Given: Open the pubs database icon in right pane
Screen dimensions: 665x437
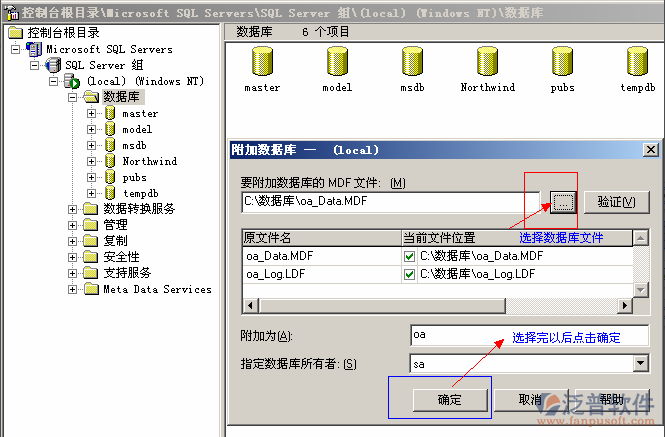Looking at the screenshot, I should (562, 61).
